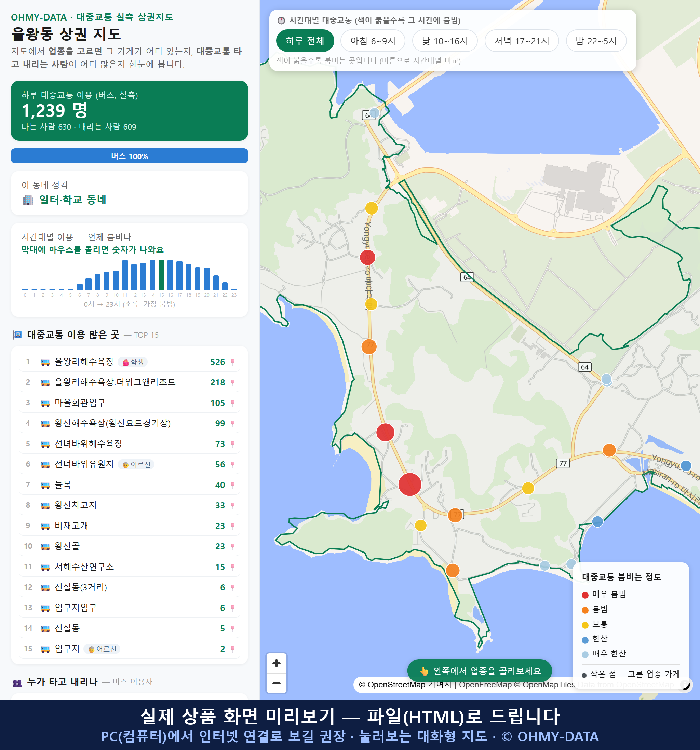700x750 pixels.
Task: Click the blue marker near Yongyu-ro at east edge
Action: click(686, 465)
